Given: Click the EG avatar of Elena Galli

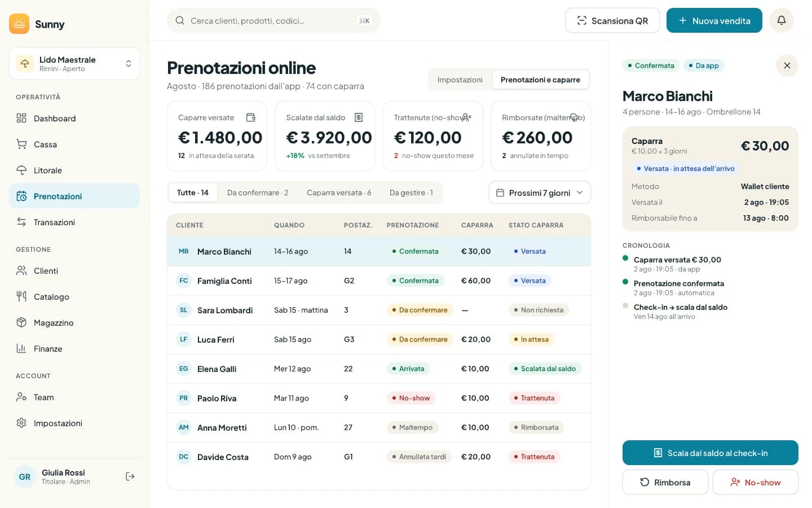Looking at the screenshot, I should pyautogui.click(x=184, y=369).
